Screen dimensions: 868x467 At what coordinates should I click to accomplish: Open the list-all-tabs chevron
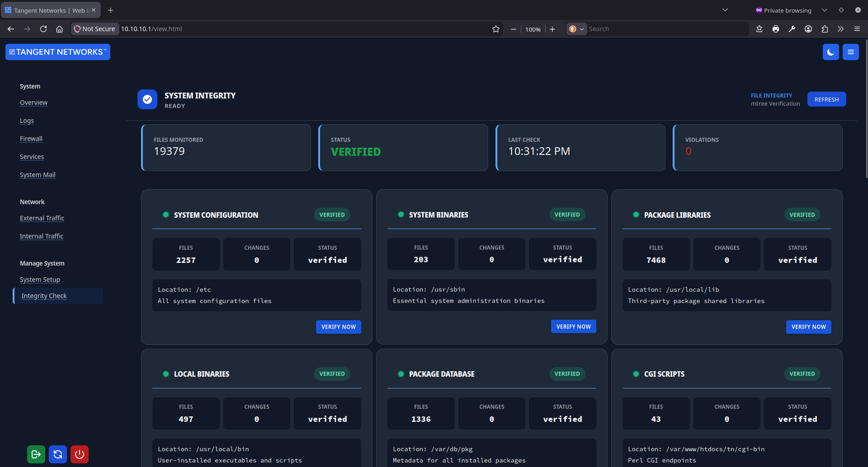725,9
